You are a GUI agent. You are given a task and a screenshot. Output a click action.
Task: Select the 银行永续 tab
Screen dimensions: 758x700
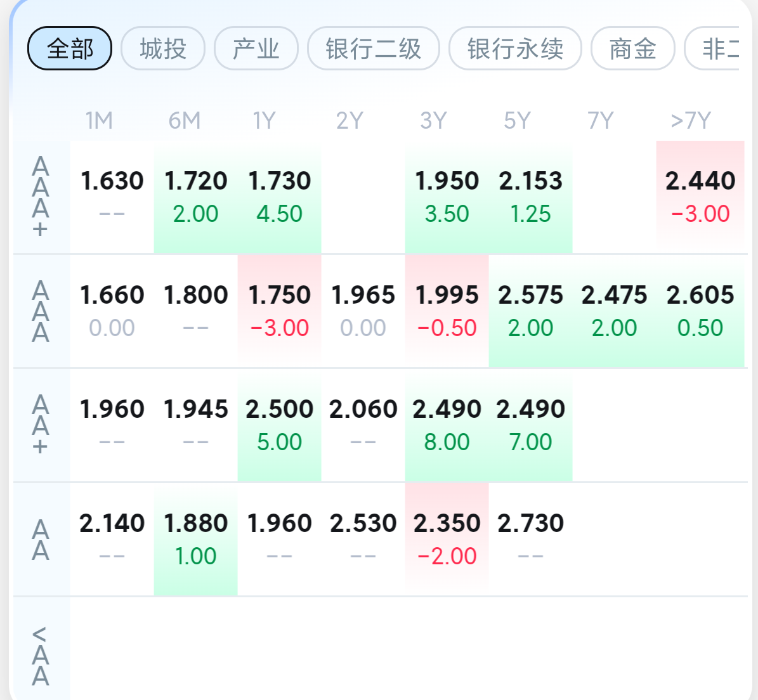point(515,48)
